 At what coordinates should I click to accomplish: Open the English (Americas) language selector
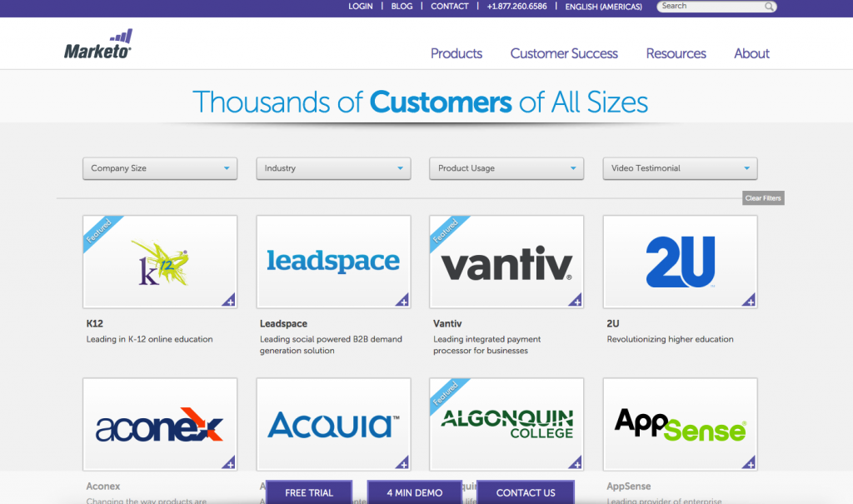tap(603, 7)
